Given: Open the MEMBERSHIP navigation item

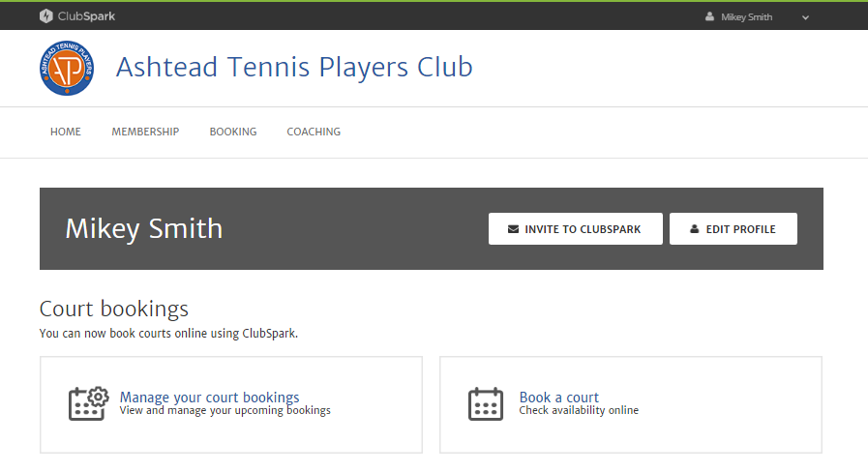Looking at the screenshot, I should (145, 132).
